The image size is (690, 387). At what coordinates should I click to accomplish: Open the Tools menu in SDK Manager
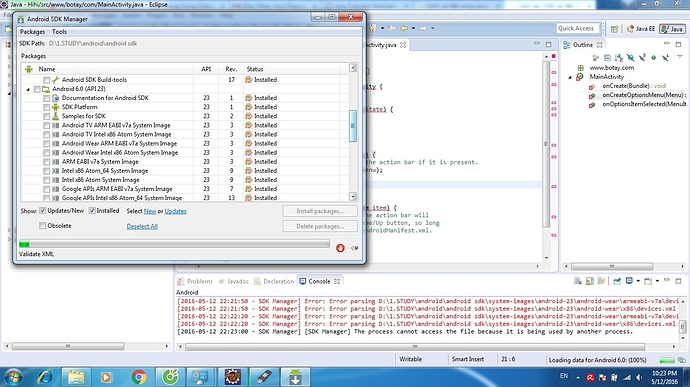coord(59,32)
